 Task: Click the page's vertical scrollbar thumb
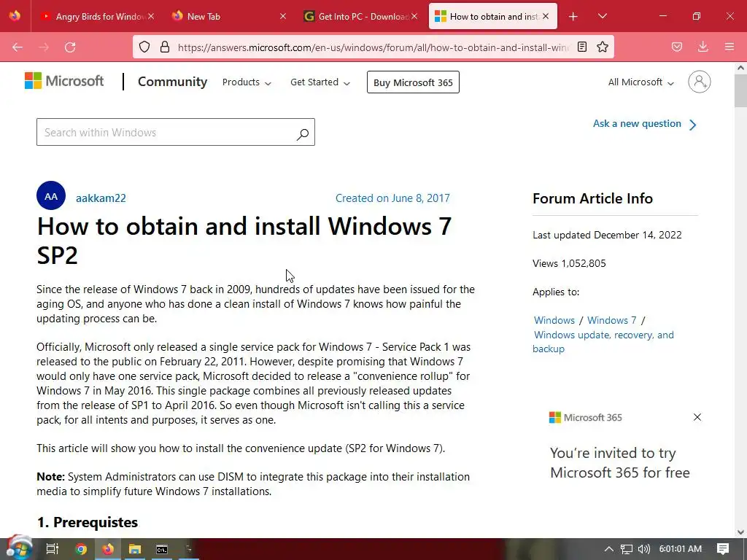coord(740,90)
